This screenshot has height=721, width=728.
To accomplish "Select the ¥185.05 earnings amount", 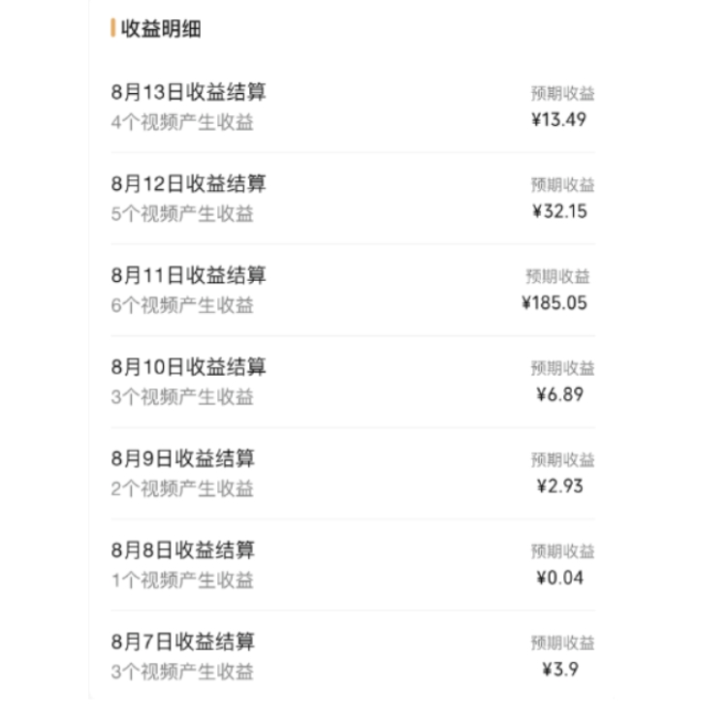I will point(554,303).
